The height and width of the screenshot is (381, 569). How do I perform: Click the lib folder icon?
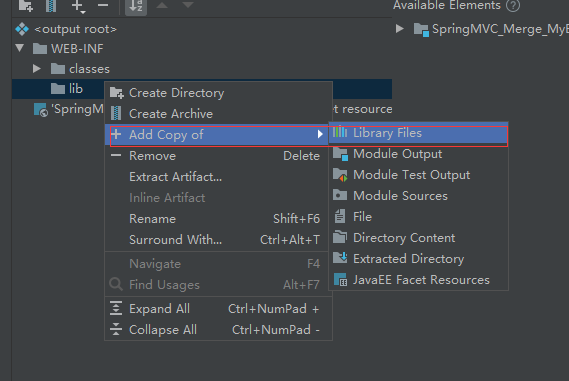58,89
